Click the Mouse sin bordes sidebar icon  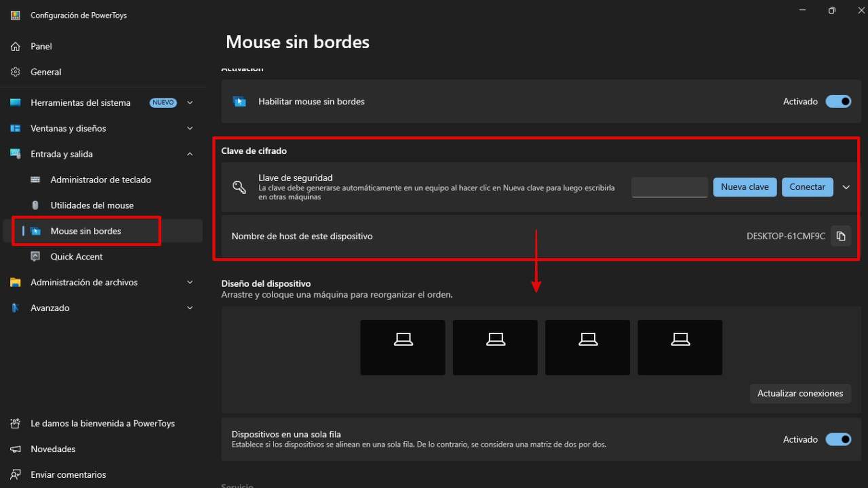tap(35, 231)
